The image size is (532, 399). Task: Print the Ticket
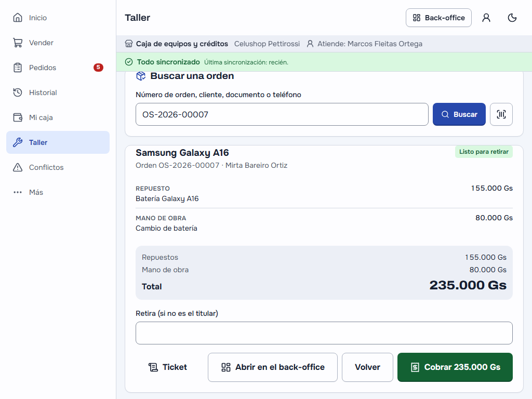(x=168, y=367)
